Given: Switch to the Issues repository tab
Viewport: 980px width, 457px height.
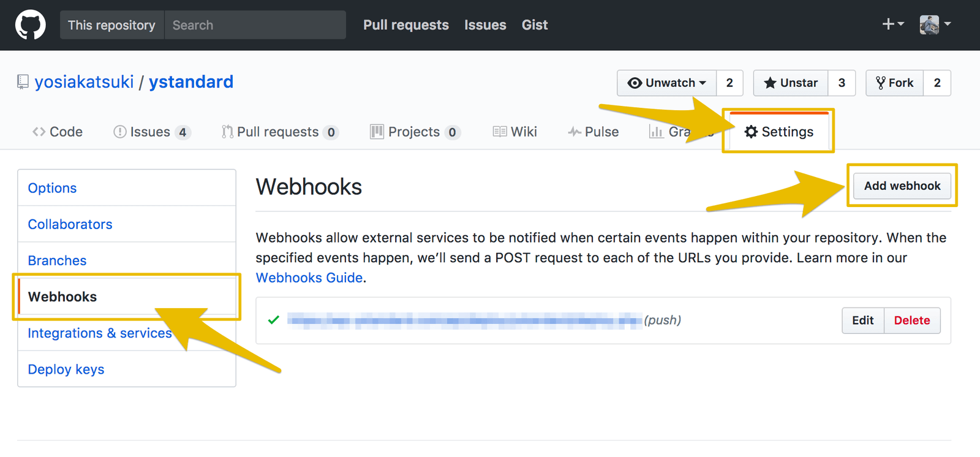Looking at the screenshot, I should [x=152, y=132].
